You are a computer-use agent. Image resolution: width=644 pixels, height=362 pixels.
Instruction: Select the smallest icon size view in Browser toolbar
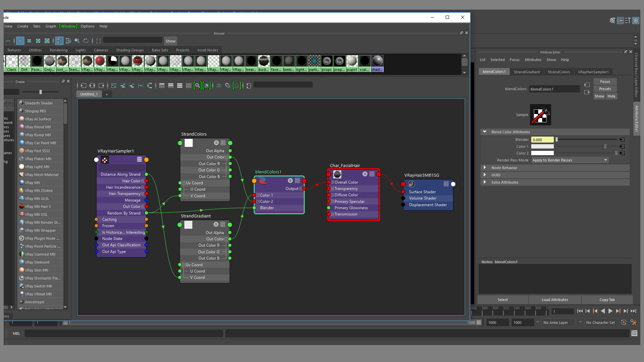20,41
